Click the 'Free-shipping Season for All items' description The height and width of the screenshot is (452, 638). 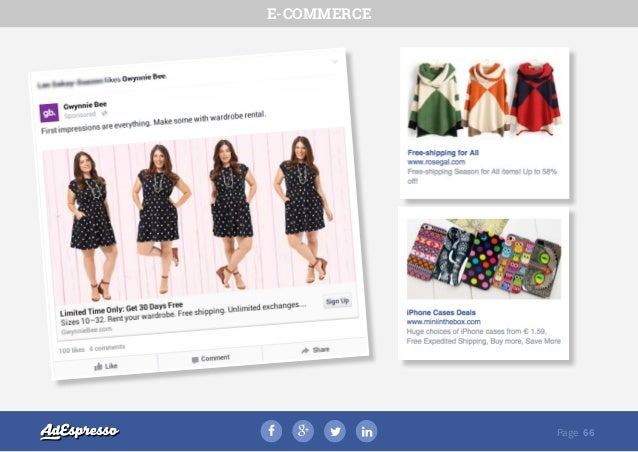coord(482,176)
